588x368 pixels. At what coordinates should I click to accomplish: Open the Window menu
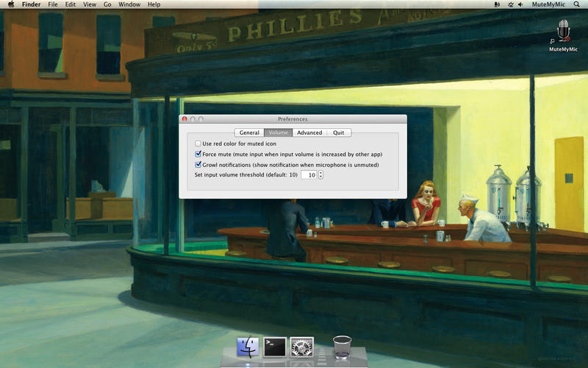(x=129, y=4)
